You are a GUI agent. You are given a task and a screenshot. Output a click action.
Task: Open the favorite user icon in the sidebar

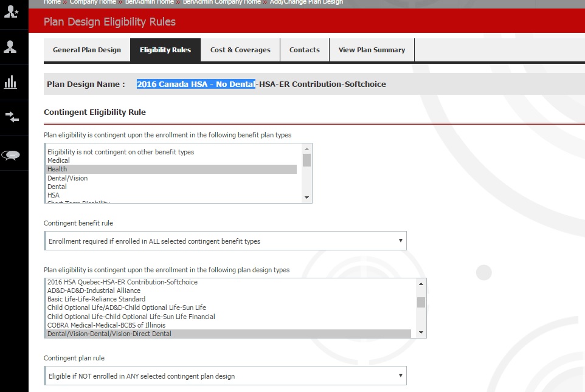[x=11, y=12]
